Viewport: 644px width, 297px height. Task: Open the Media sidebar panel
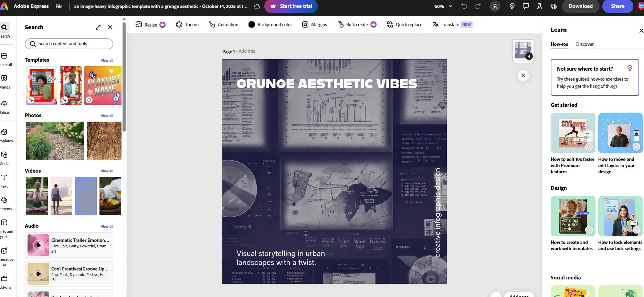4,158
